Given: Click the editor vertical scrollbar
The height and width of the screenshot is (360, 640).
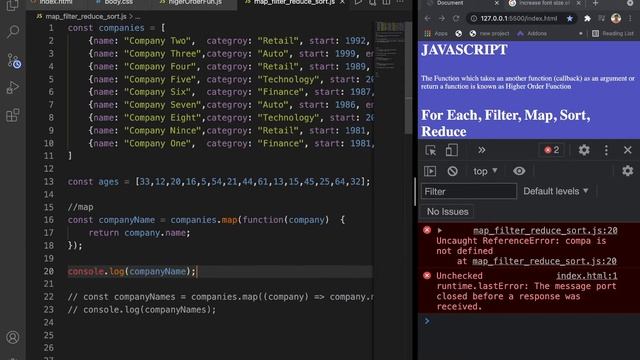Looking at the screenshot, I should 408,78.
